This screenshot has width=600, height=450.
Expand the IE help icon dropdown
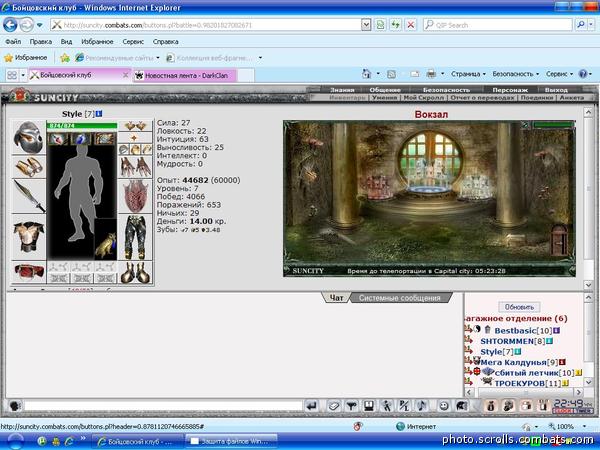[591, 74]
